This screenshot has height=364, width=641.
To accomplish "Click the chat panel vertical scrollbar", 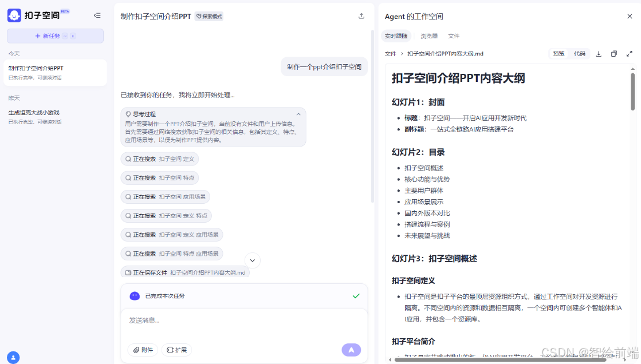I will tap(372, 116).
